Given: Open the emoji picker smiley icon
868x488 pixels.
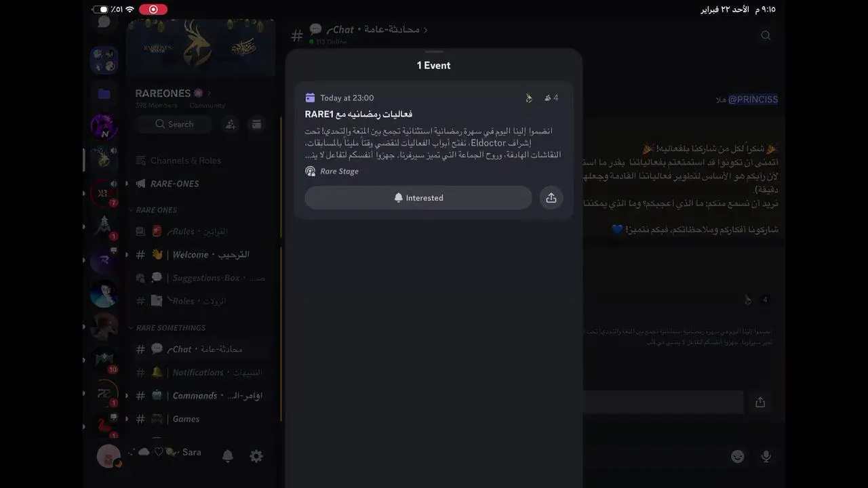Looking at the screenshot, I should (x=738, y=457).
